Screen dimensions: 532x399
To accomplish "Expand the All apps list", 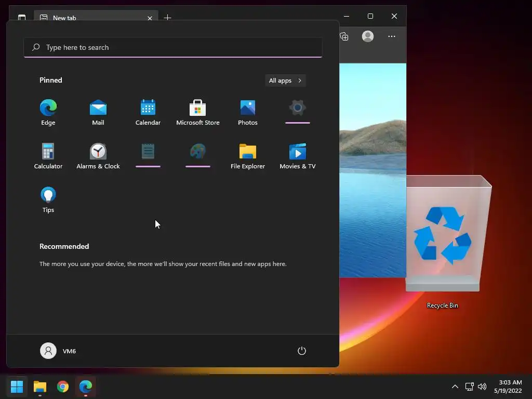I will 285,81.
